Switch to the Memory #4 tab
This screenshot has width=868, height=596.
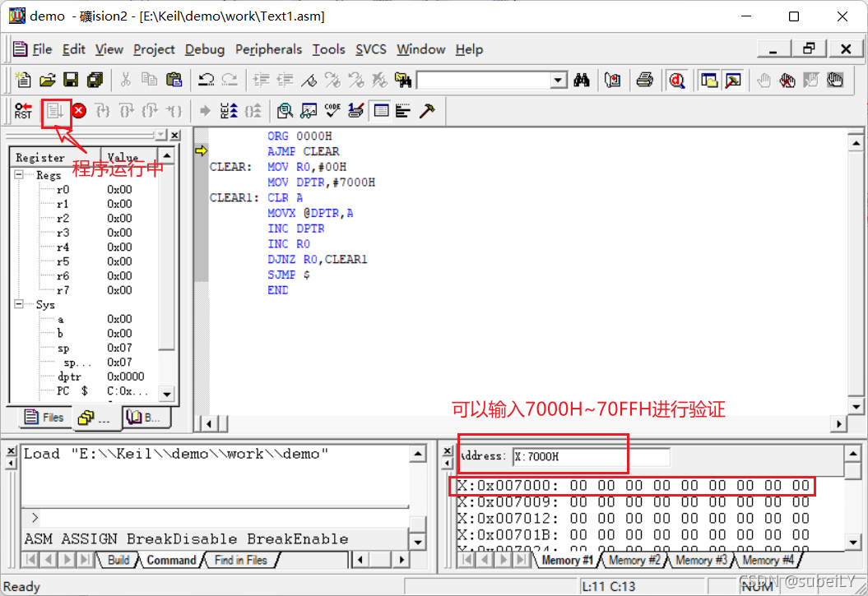(x=768, y=560)
